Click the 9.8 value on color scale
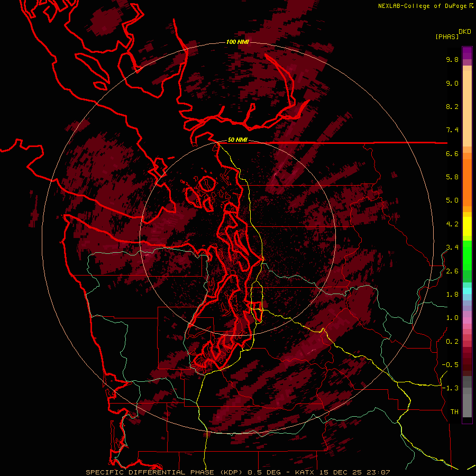 point(452,60)
